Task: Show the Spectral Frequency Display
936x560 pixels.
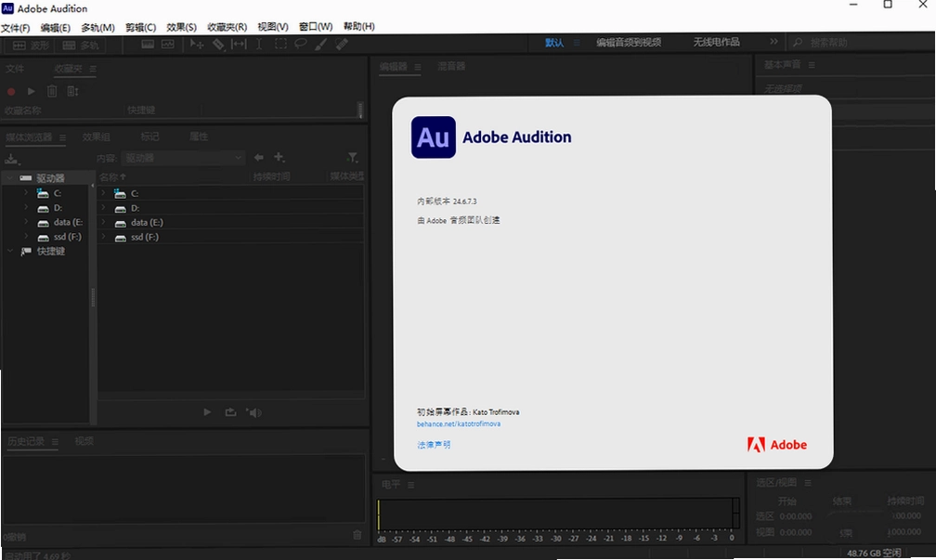Action: (x=148, y=45)
